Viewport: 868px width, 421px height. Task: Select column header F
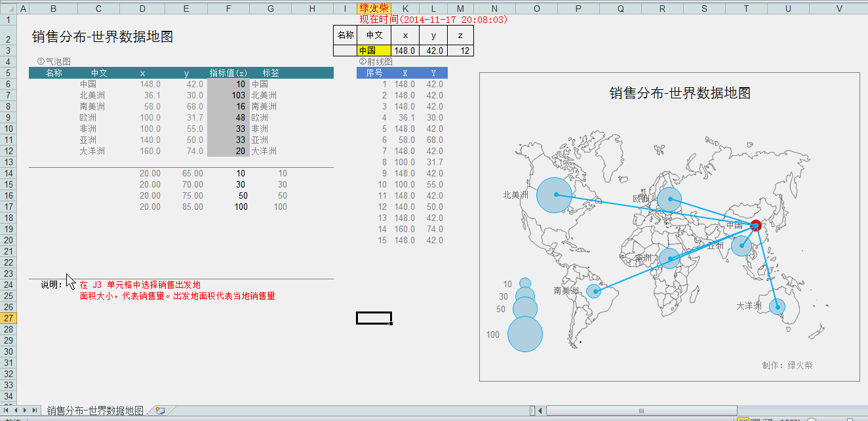click(228, 9)
